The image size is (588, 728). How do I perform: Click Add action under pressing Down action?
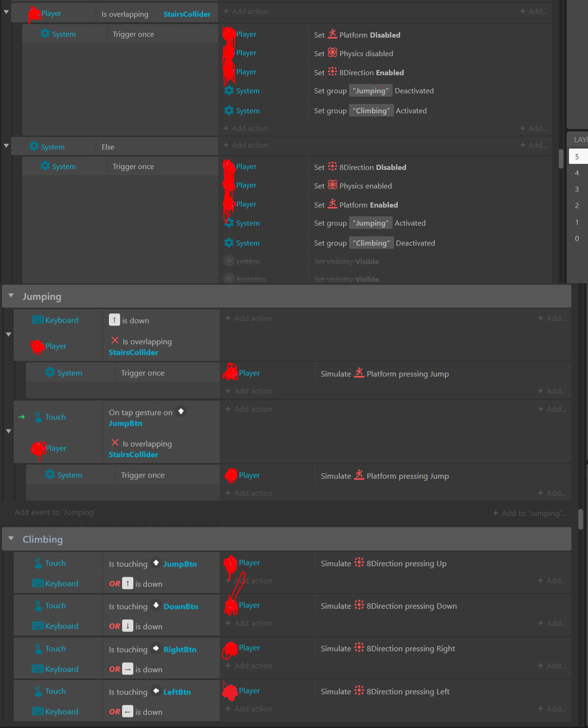pos(249,623)
